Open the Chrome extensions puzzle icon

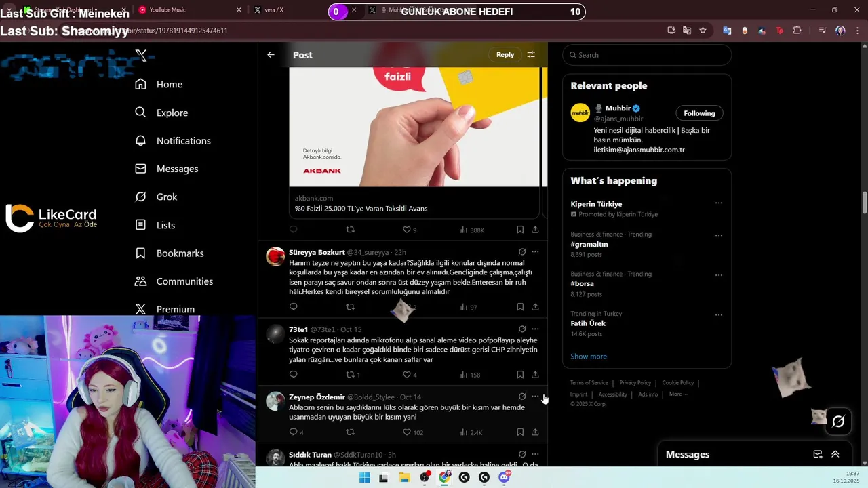[x=797, y=30]
